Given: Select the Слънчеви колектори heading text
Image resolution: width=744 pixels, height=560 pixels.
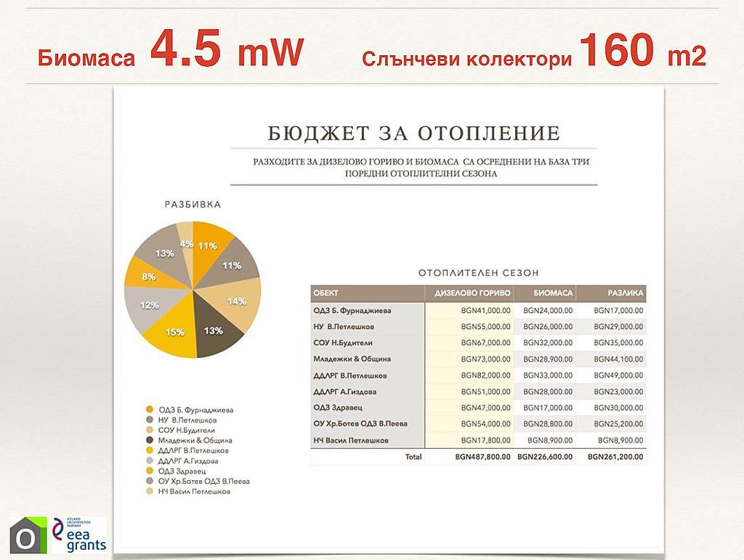Looking at the screenshot, I should (x=467, y=59).
